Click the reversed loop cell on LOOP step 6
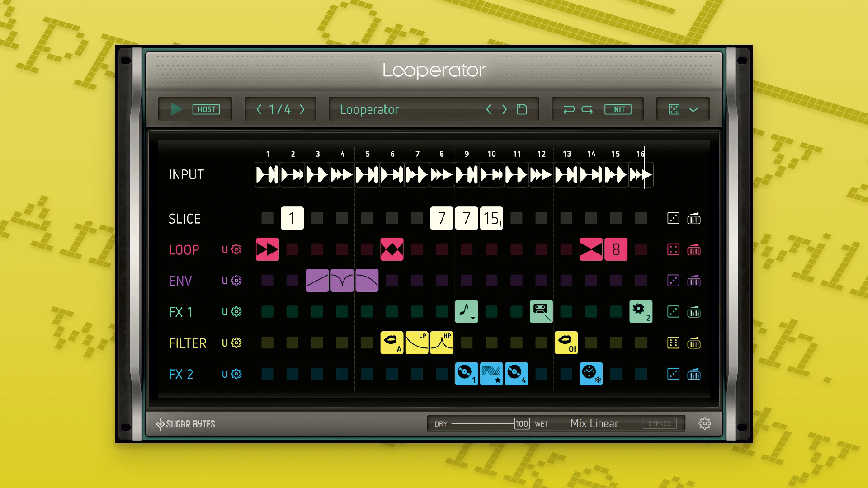Screen dimensions: 868x488 click(x=392, y=249)
